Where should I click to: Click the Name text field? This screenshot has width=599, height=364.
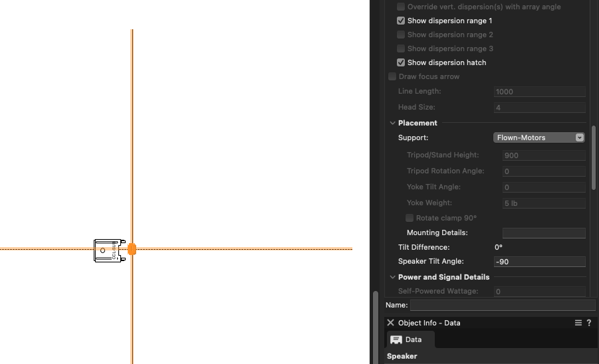click(502, 306)
